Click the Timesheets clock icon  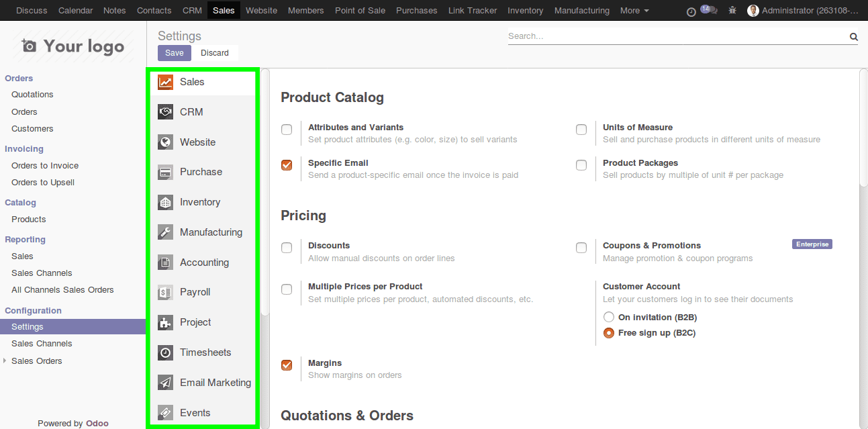pos(165,352)
